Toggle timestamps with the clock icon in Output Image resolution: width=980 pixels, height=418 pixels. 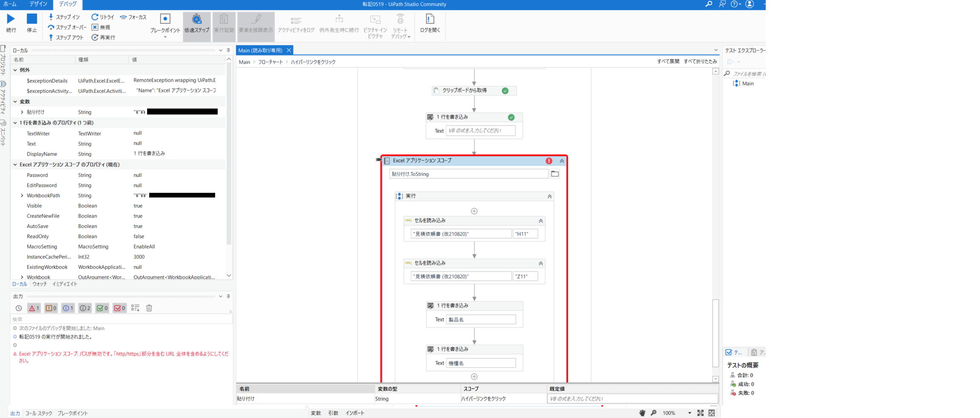pyautogui.click(x=19, y=308)
